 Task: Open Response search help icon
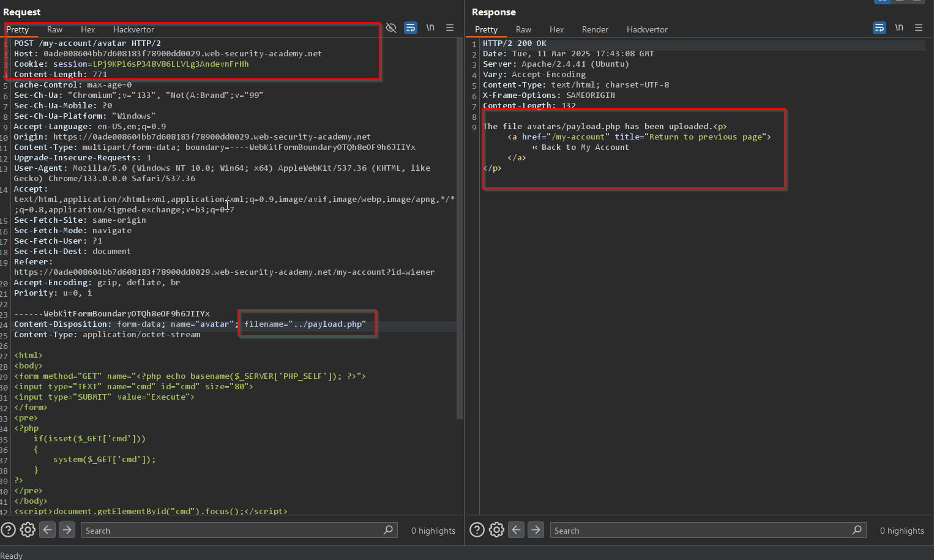click(x=477, y=530)
